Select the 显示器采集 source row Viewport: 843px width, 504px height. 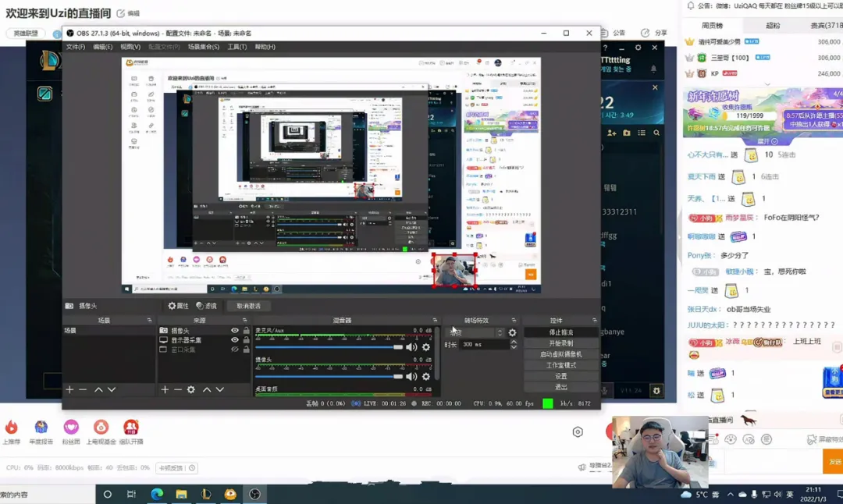pos(205,340)
